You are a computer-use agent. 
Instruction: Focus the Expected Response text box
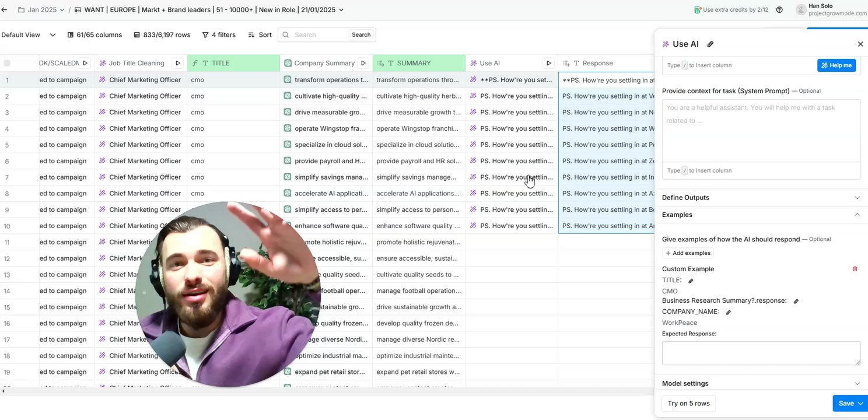pyautogui.click(x=761, y=353)
